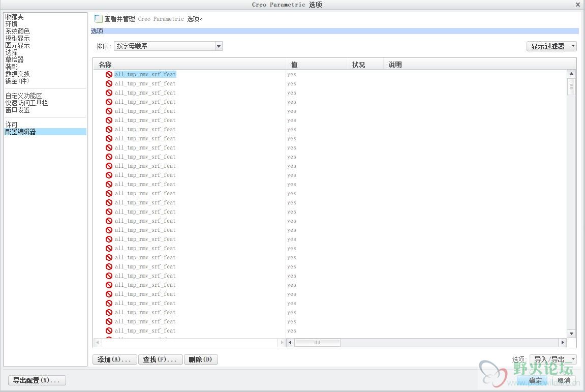Viewport: 585px width, 392px height.
Task: Open 显示过滤器 dropdown
Action: [x=551, y=46]
